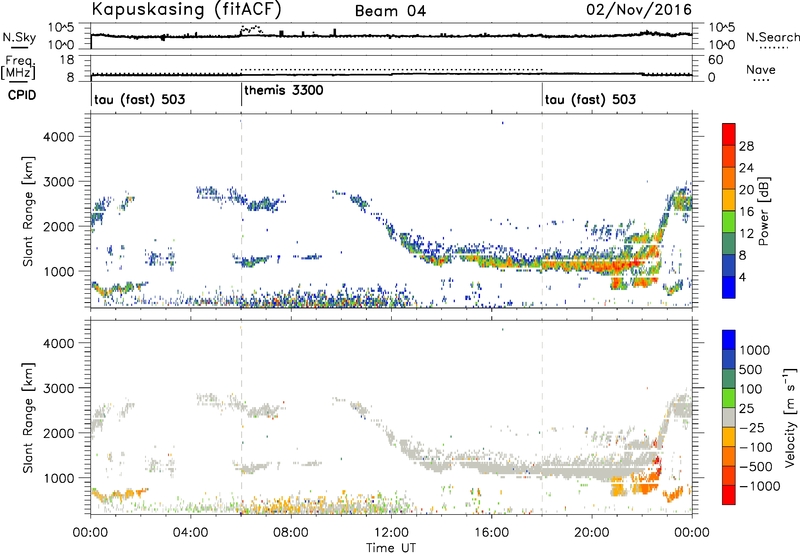Click 'Slant Range [km]' label of the velocity panel

[28, 417]
